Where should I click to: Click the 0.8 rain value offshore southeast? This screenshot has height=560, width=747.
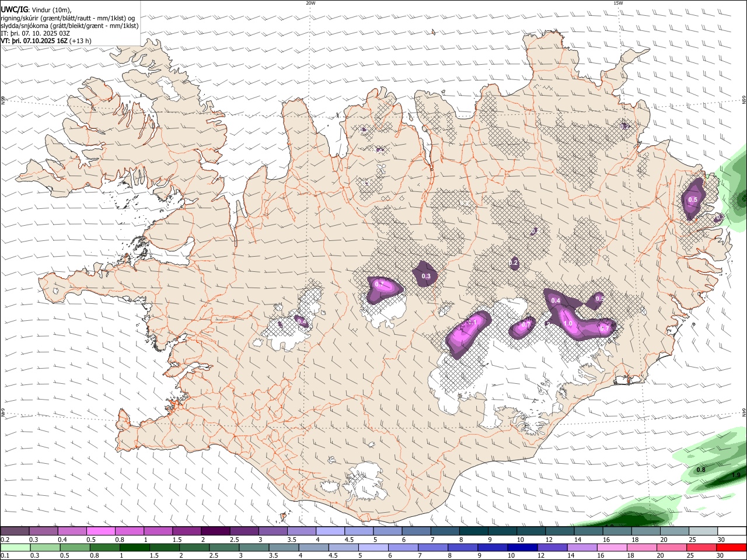coord(701,470)
